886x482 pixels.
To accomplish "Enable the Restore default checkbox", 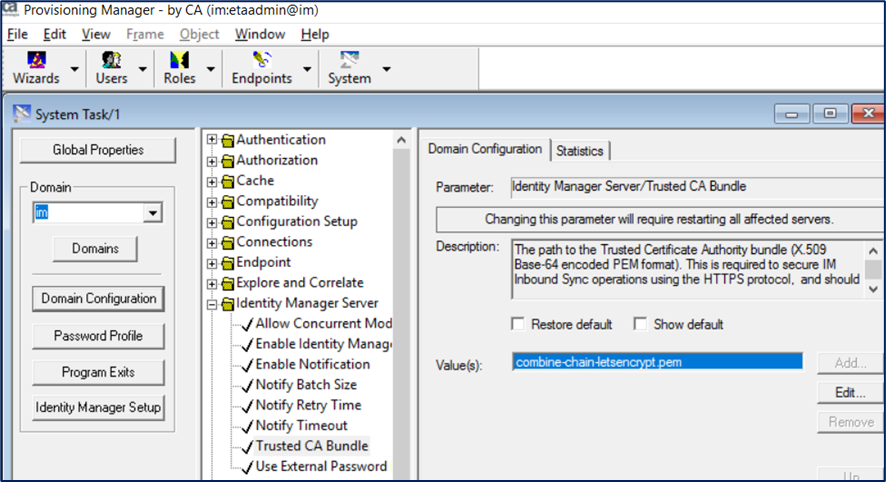I will [518, 325].
